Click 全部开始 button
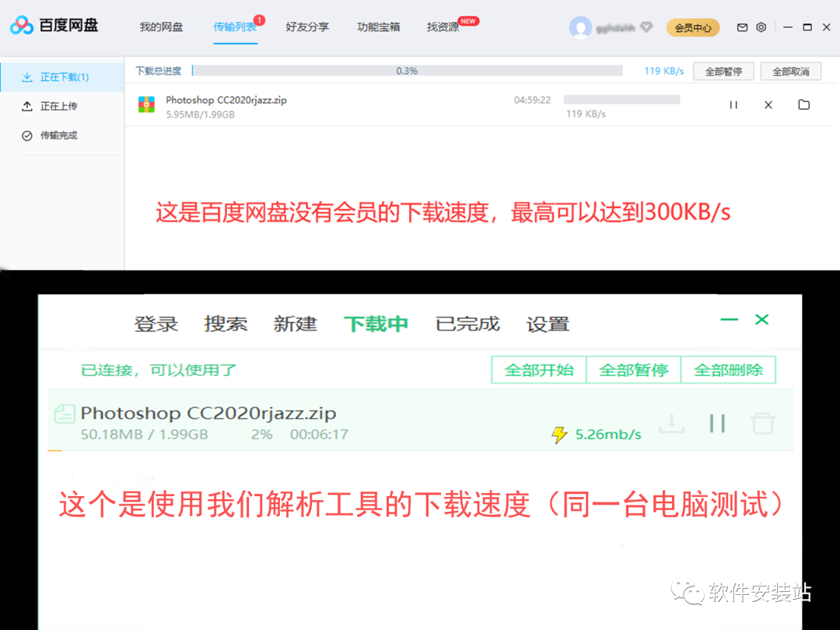Image resolution: width=840 pixels, height=630 pixels. 539,369
